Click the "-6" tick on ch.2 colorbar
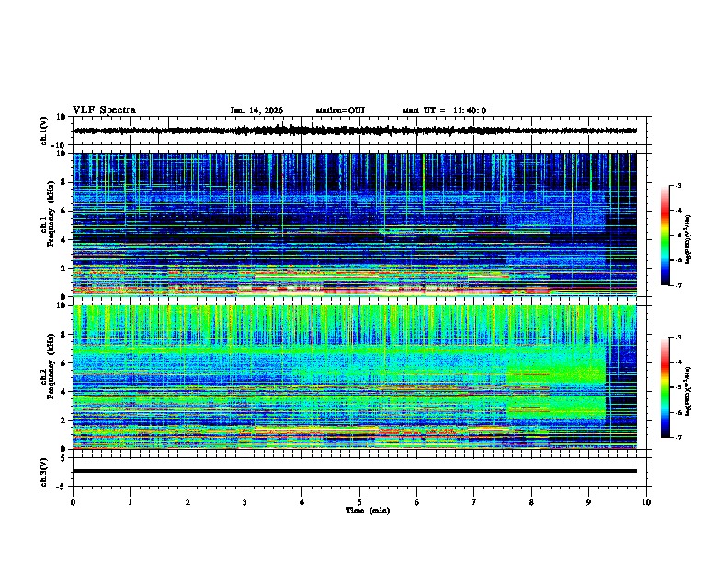The height and width of the screenshot is (563, 728). tap(677, 412)
